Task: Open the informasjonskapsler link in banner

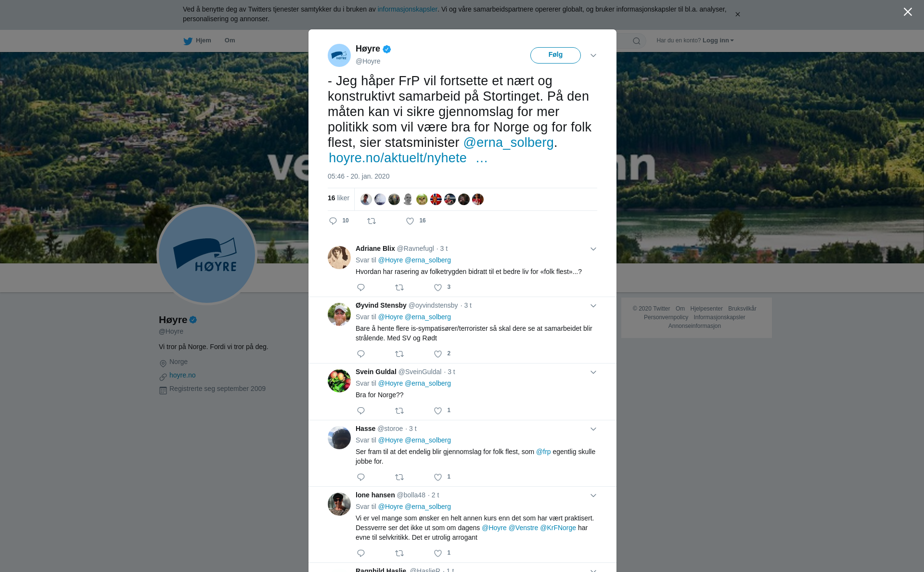Action: pos(407,9)
